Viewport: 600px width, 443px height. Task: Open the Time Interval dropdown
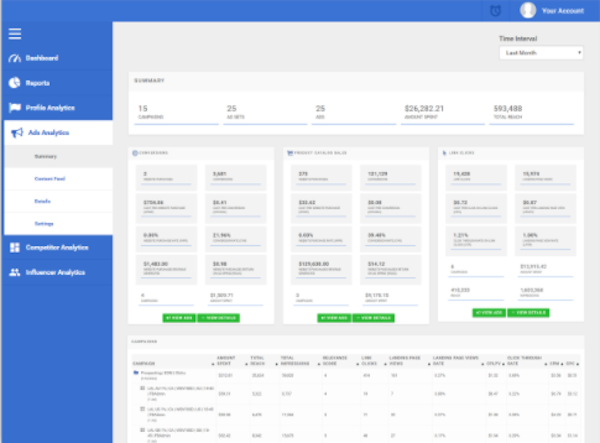click(540, 52)
